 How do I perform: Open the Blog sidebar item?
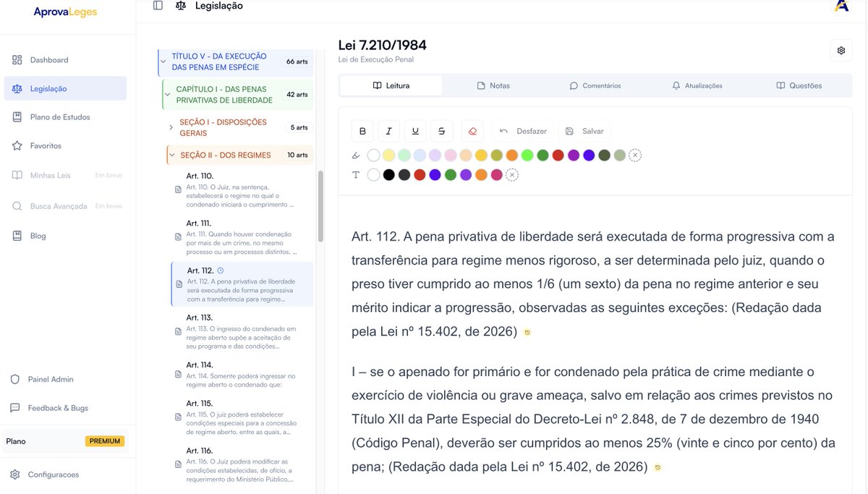point(65,236)
